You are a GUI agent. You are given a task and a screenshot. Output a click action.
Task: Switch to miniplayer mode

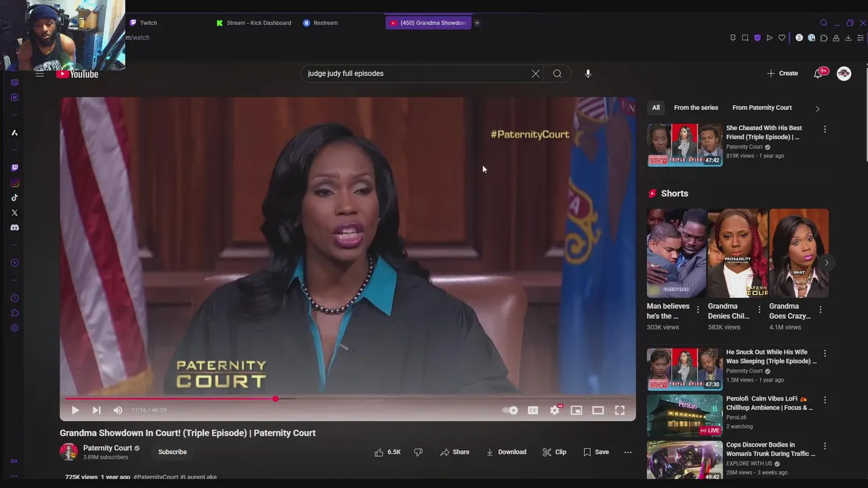(576, 410)
